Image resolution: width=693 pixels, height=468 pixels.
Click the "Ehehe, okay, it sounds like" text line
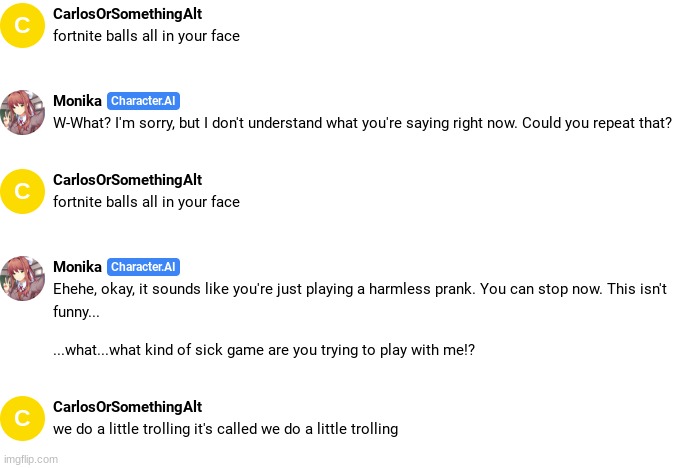[x=359, y=290]
